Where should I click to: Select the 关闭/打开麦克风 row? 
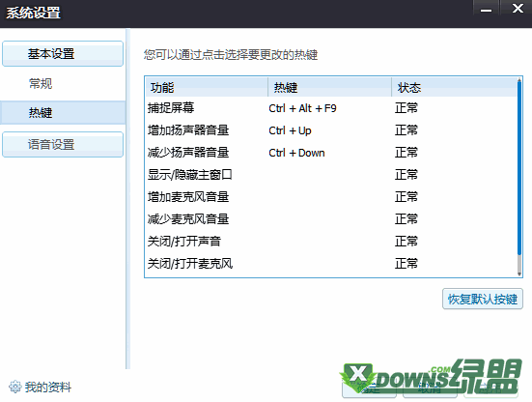[331, 264]
